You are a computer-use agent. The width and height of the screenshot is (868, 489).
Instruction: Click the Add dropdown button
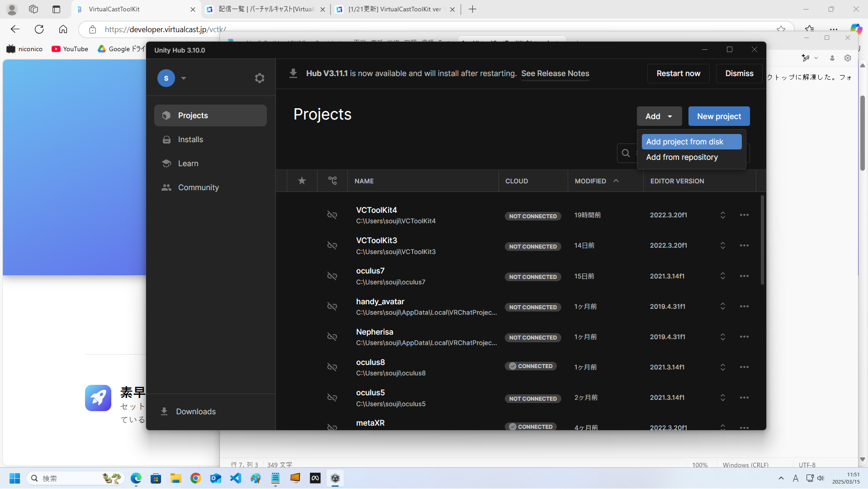pos(659,116)
